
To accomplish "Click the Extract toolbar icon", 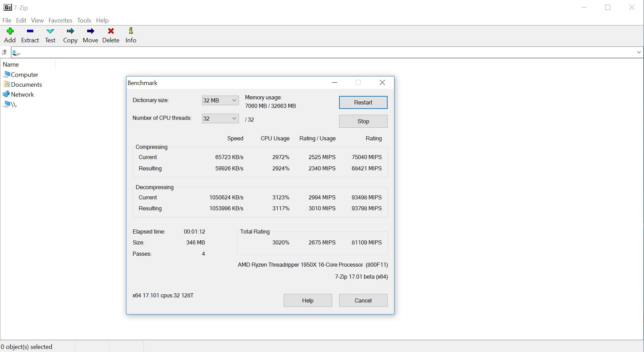I will tap(30, 31).
